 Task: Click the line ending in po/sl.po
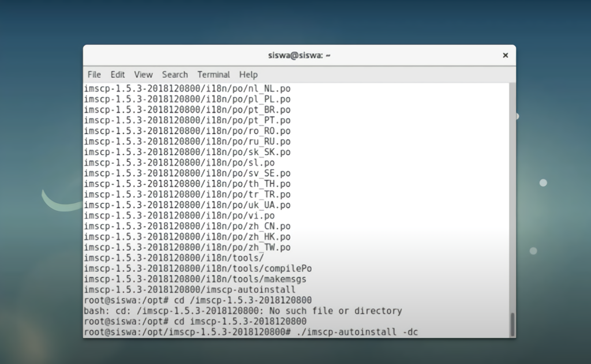pos(179,163)
